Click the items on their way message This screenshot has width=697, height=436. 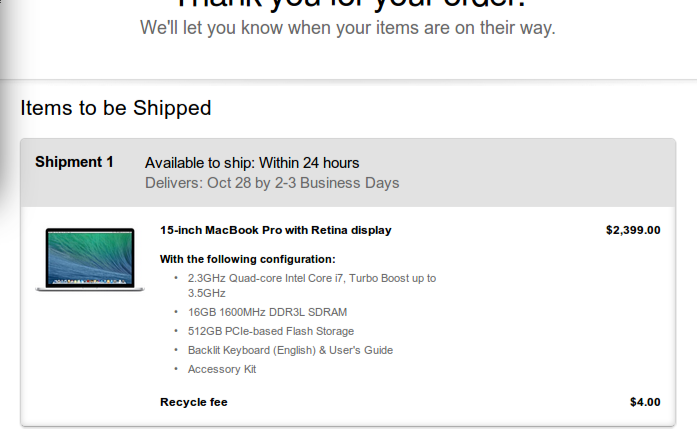click(x=347, y=28)
